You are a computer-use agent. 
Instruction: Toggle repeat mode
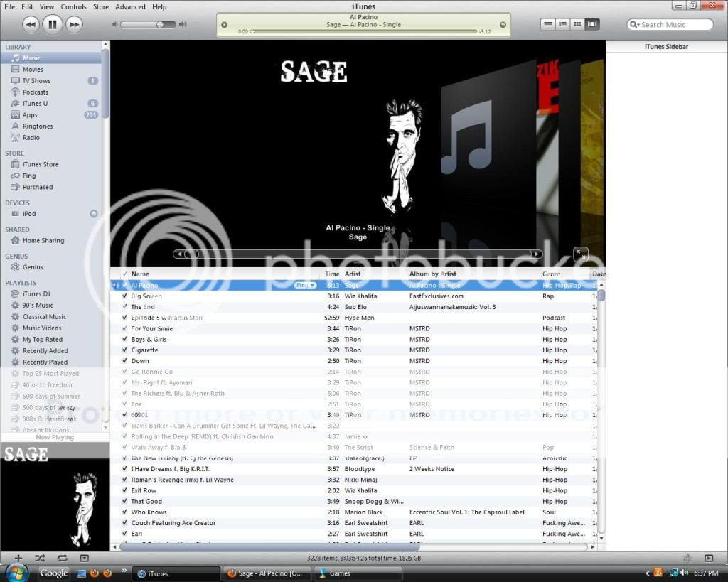coord(63,558)
